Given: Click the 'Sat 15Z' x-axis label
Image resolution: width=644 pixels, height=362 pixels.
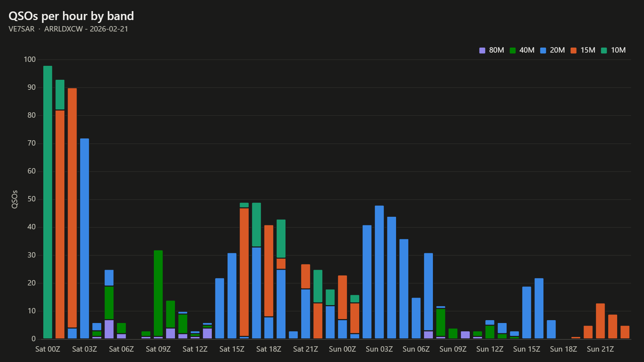Looking at the screenshot, I should [232, 349].
